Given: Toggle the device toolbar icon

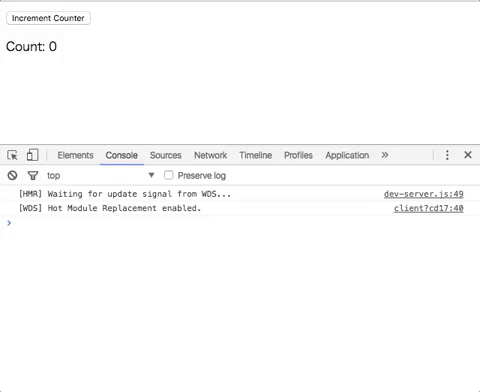Looking at the screenshot, I should [33, 155].
